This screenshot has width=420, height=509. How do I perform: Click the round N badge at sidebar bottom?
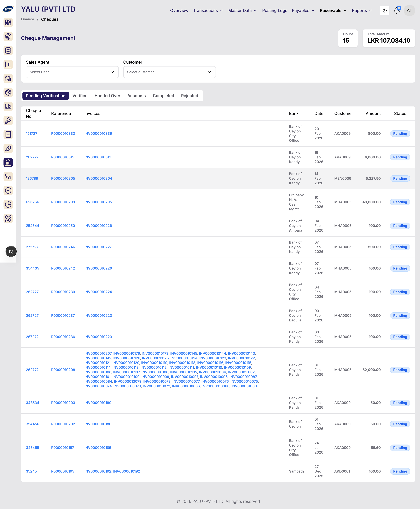click(x=11, y=252)
